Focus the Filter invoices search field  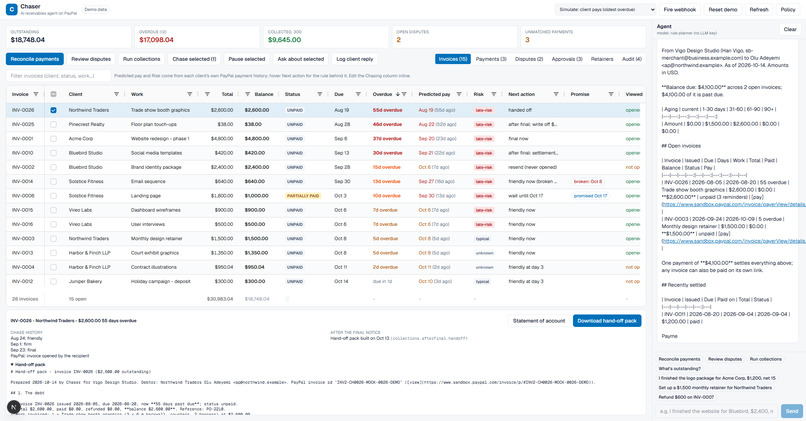click(59, 76)
